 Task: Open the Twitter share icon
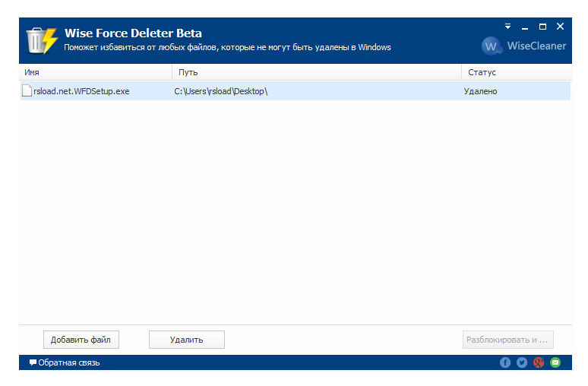click(522, 362)
